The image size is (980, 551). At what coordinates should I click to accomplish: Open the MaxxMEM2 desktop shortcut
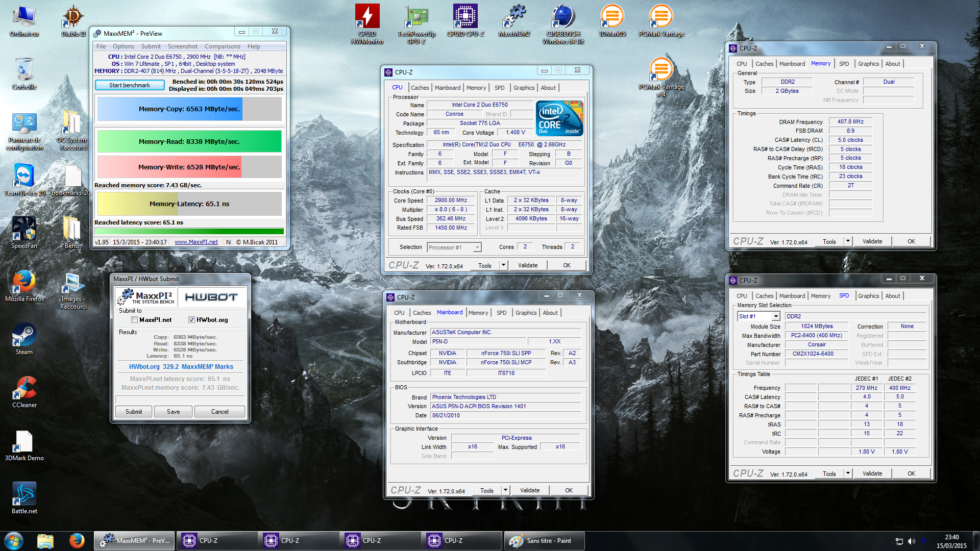(514, 21)
